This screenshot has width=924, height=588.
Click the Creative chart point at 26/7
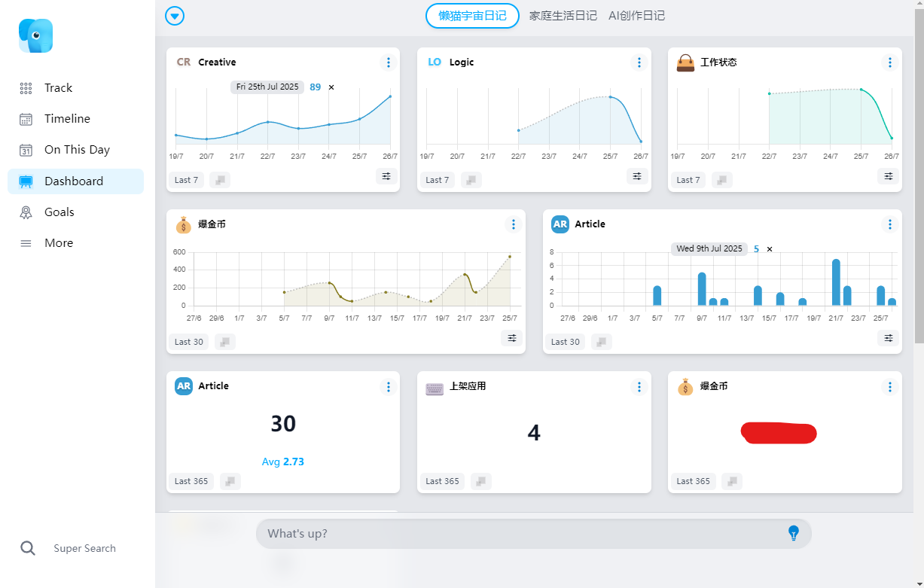tap(390, 96)
